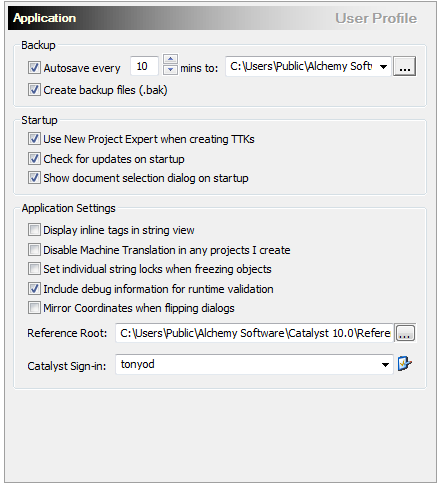Click the autosave minutes input field

click(x=144, y=66)
